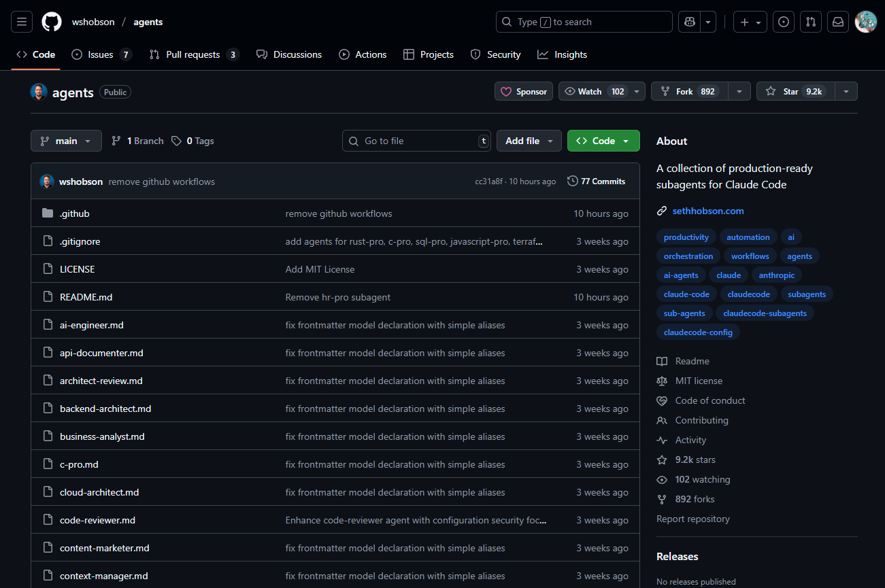Click the .github folder icon

pyautogui.click(x=48, y=213)
